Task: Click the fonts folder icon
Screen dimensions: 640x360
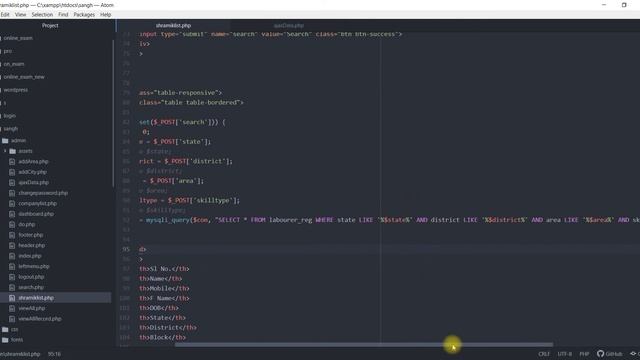Action: click(x=5, y=340)
